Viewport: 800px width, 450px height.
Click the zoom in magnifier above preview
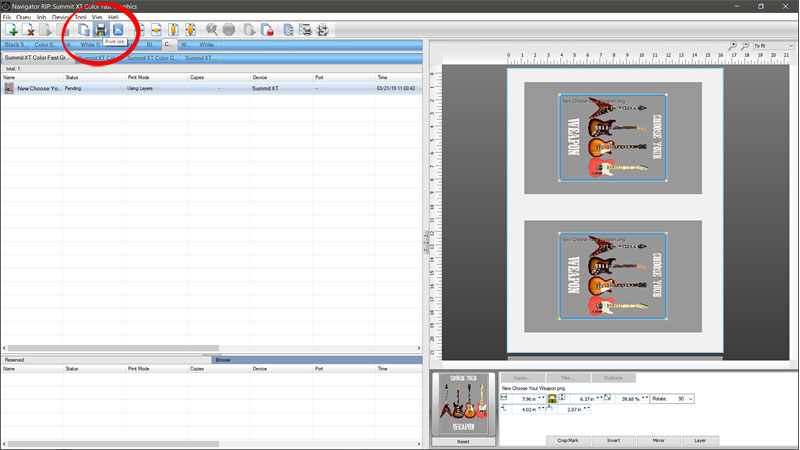(733, 45)
